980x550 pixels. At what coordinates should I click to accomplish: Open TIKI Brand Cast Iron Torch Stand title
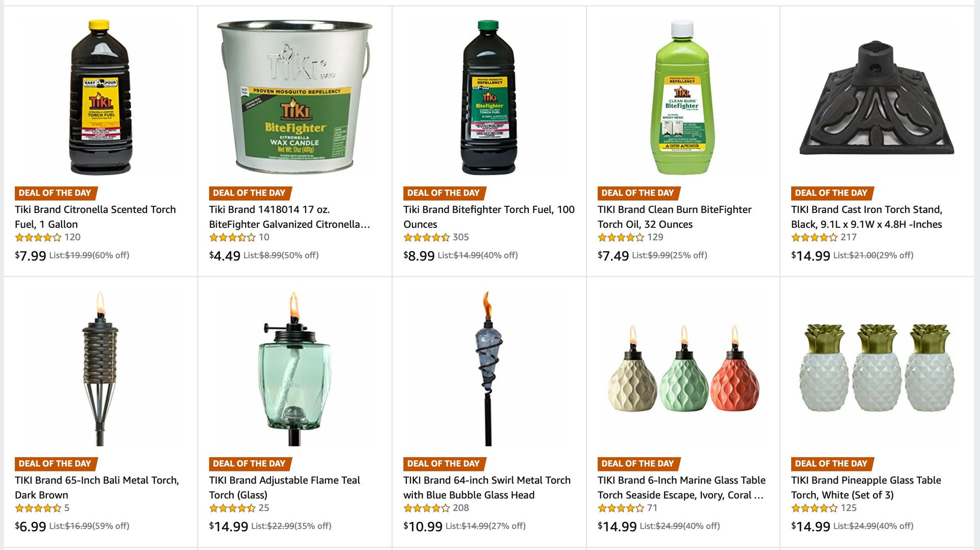pos(867,217)
